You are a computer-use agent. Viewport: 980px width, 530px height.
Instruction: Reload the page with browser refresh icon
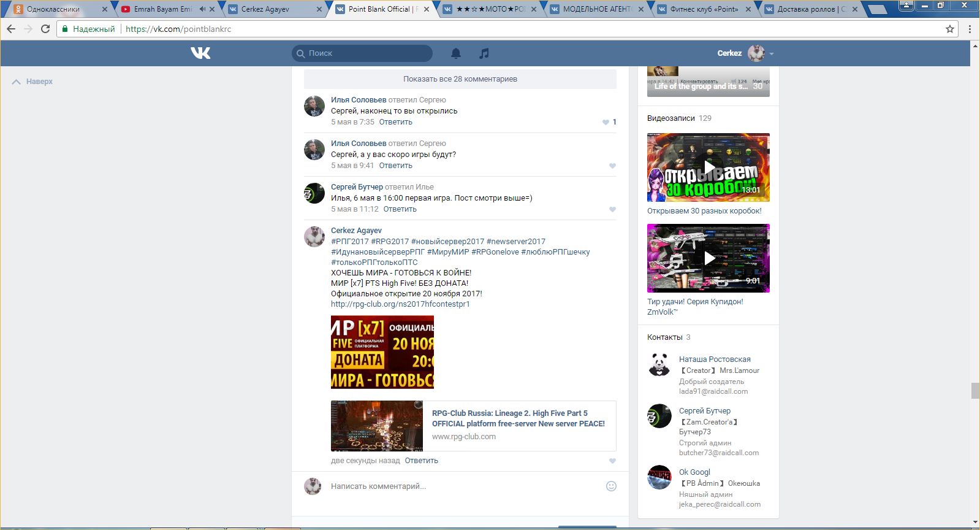pos(45,29)
